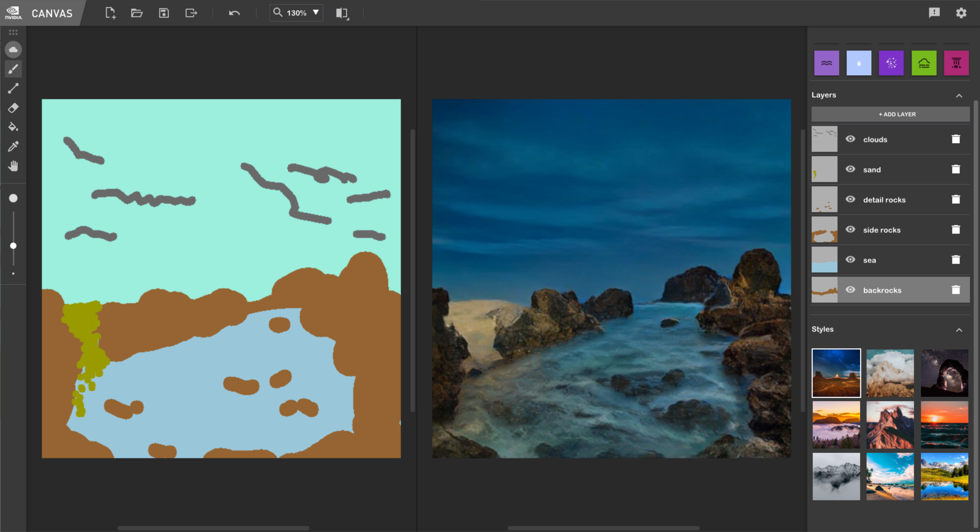
Task: Toggle canvas split-view mode
Action: coord(341,13)
